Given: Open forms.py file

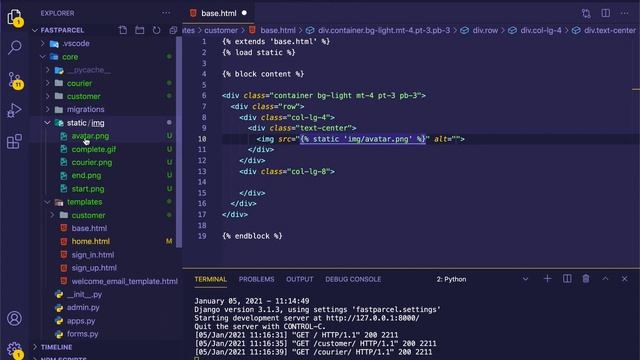Looking at the screenshot, I should coord(82,334).
